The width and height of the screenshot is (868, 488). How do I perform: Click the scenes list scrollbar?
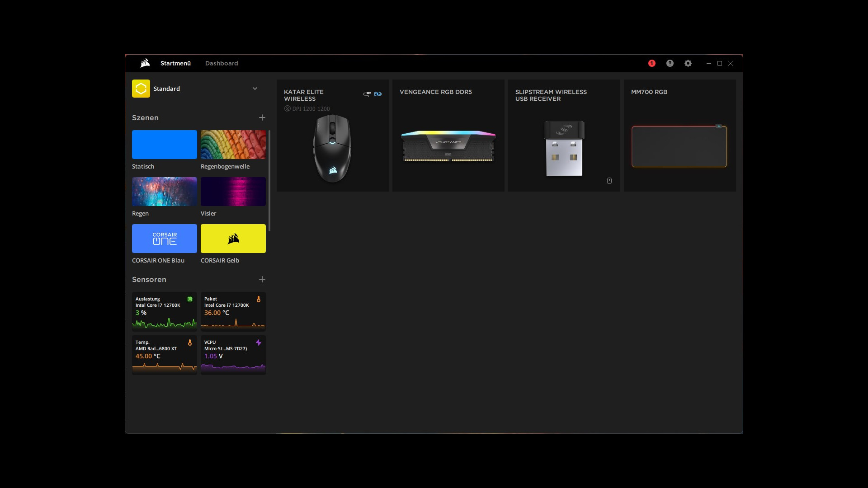click(269, 181)
